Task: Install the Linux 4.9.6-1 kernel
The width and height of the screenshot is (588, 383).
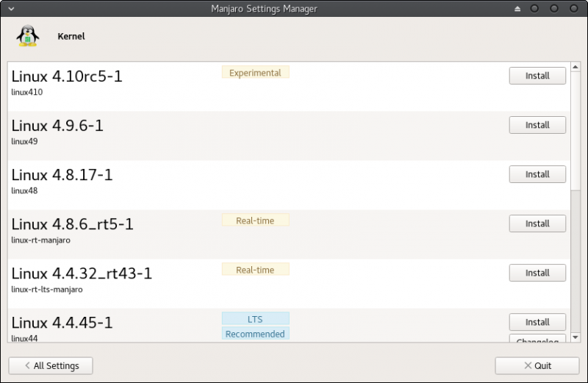Action: pos(537,125)
